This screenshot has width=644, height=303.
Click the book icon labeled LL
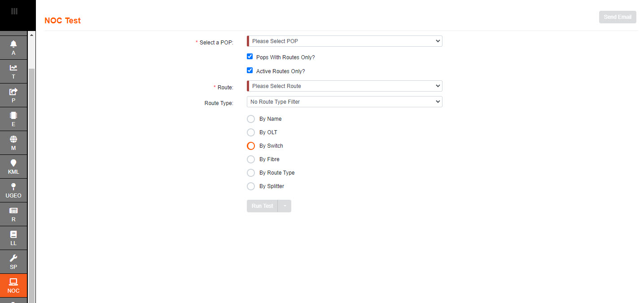click(x=13, y=237)
